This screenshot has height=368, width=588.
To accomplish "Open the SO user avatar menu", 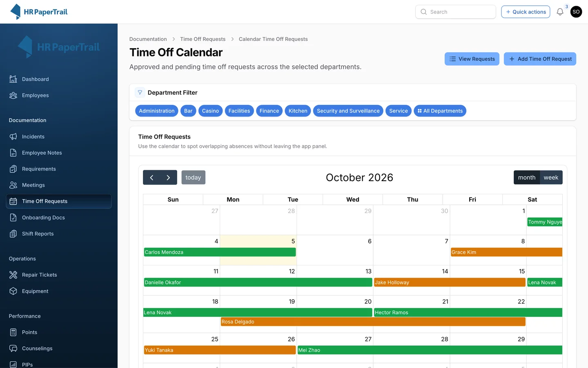I will (x=576, y=12).
